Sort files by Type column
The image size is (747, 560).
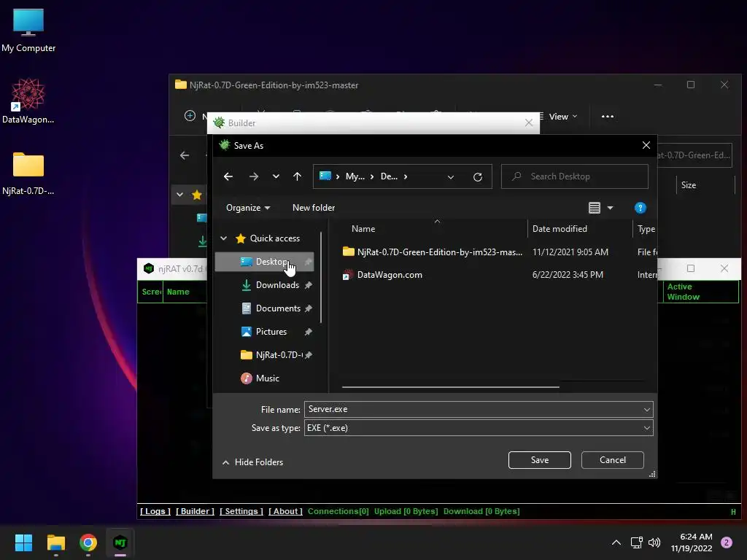pos(646,229)
